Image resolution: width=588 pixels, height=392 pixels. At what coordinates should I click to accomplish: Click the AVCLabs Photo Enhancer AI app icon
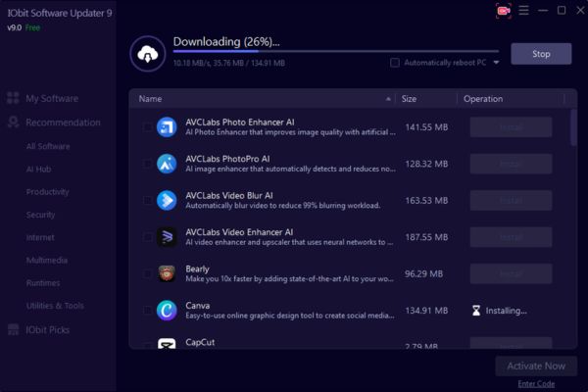[x=167, y=126]
